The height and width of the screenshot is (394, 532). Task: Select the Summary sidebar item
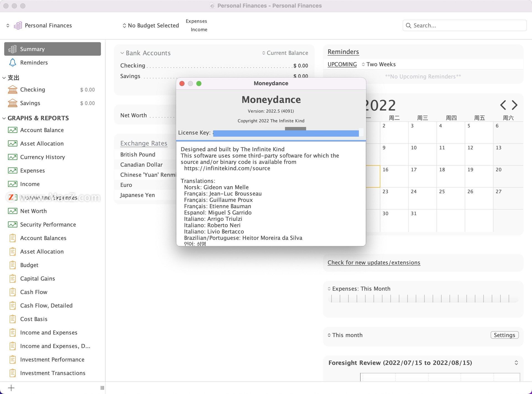pos(52,49)
